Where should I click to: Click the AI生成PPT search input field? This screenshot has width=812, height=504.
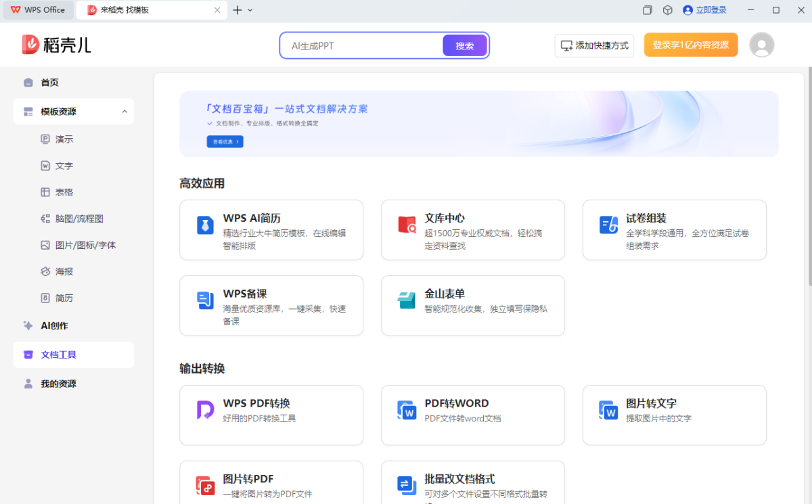[x=362, y=46]
